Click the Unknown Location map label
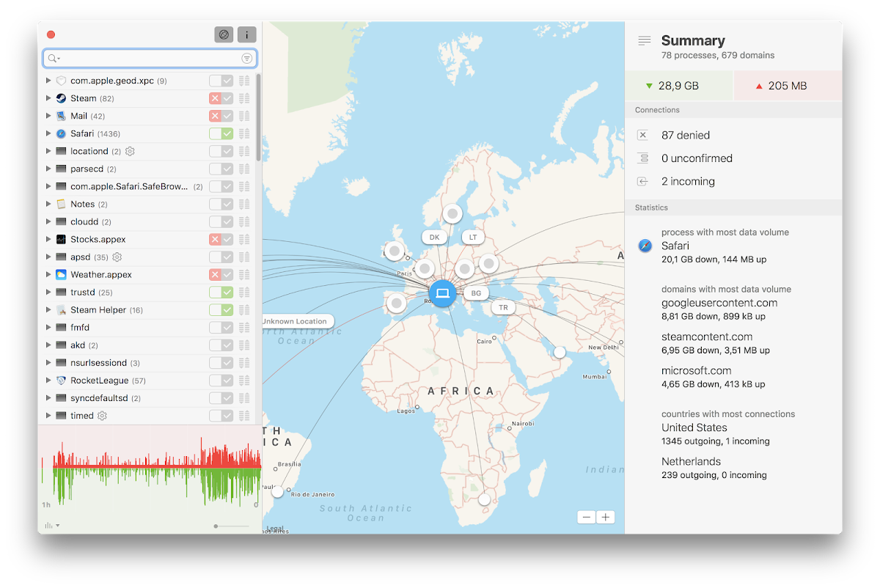Screen dimensions: 880x588 pyautogui.click(x=297, y=321)
